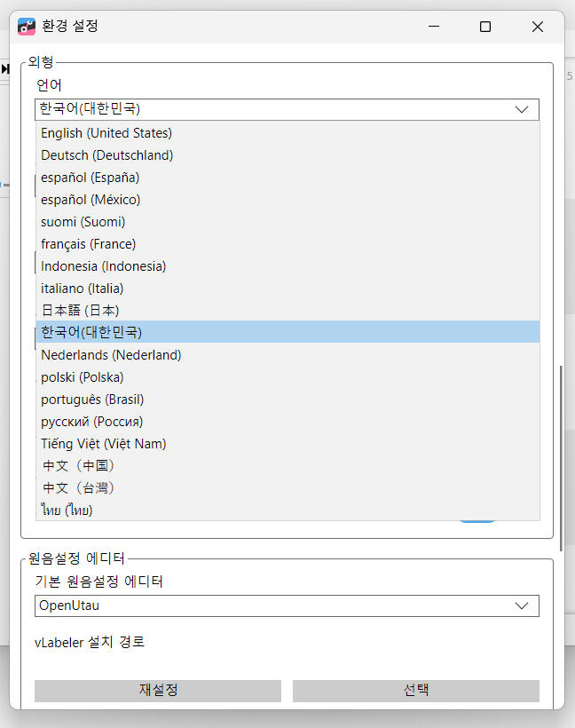
Task: Select Indonesia (Indonesia) from list
Action: click(104, 266)
